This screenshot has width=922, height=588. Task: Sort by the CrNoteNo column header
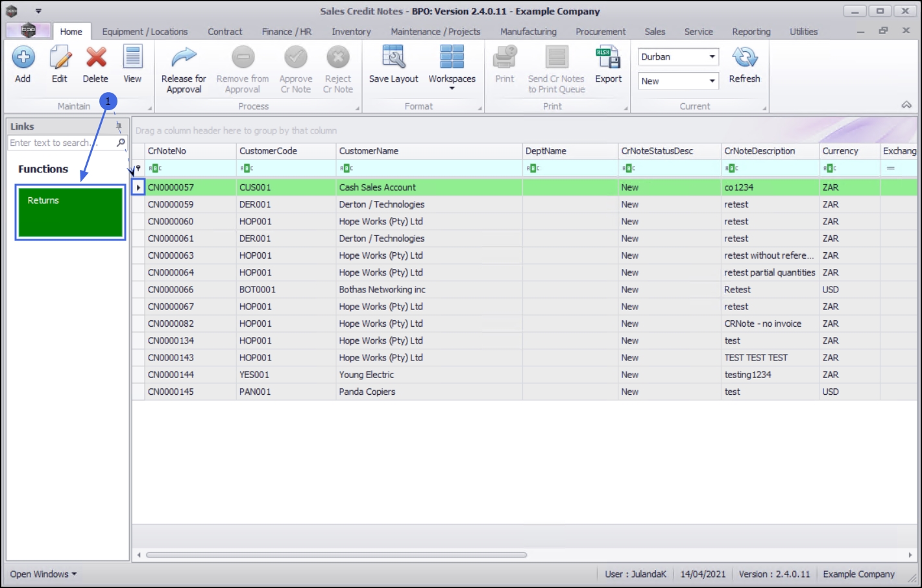[x=190, y=151]
